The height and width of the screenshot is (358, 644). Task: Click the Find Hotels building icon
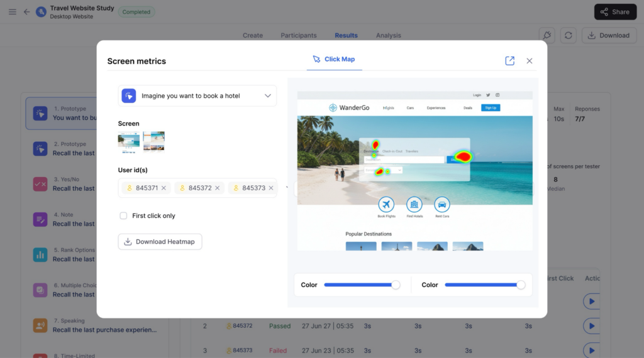coord(414,204)
